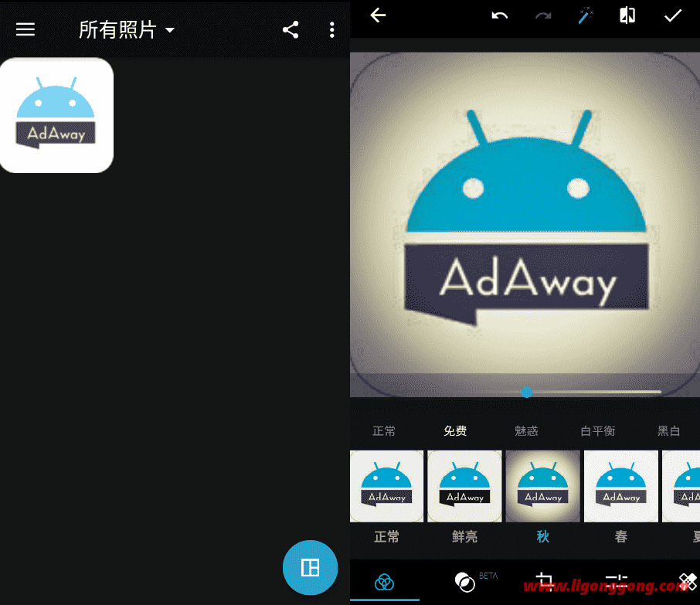This screenshot has height=605, width=700.
Task: Confirm edits with the checkmark
Action: (x=672, y=15)
